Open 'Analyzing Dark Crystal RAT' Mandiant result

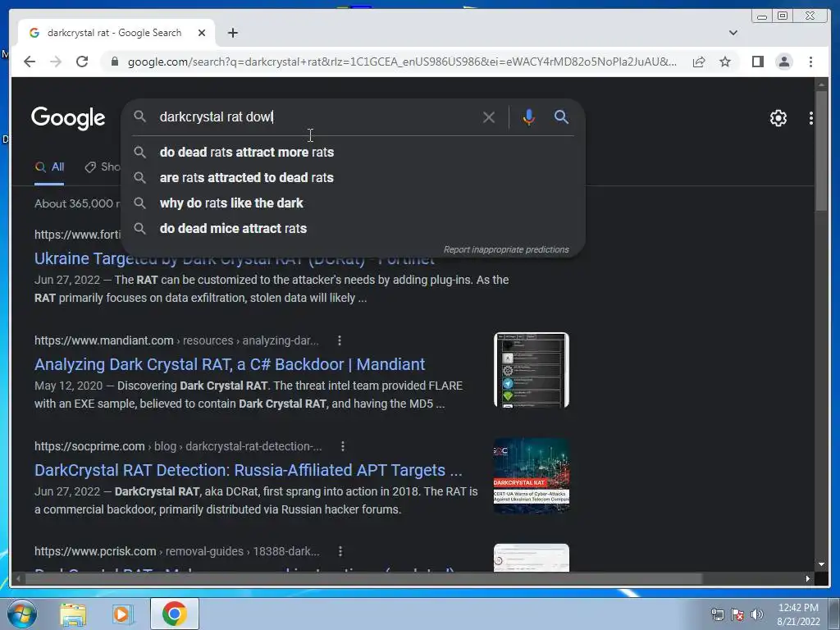point(230,364)
